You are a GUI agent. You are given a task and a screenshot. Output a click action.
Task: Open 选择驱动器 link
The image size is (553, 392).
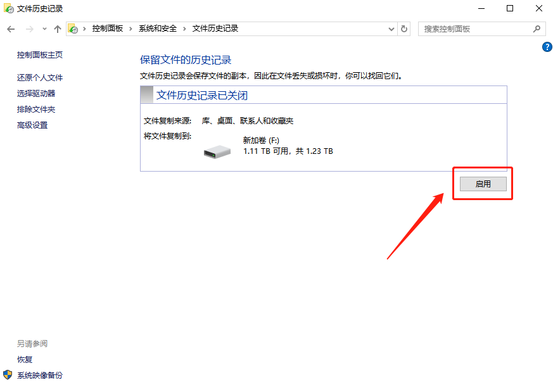[x=36, y=94]
